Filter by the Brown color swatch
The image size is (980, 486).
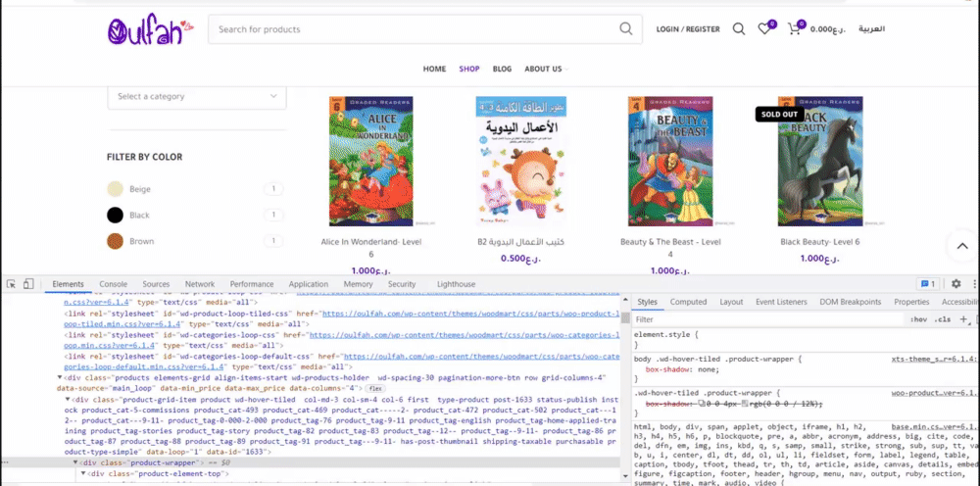click(x=115, y=241)
